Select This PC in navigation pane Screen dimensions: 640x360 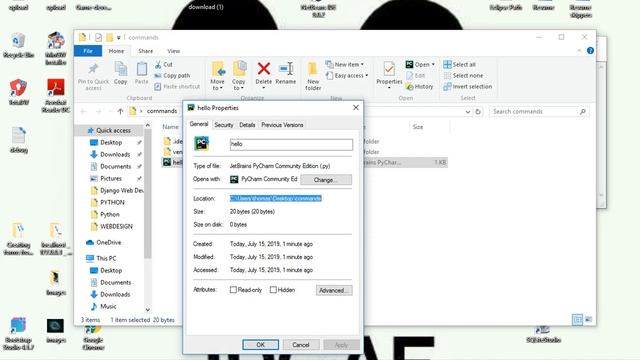[102, 258]
